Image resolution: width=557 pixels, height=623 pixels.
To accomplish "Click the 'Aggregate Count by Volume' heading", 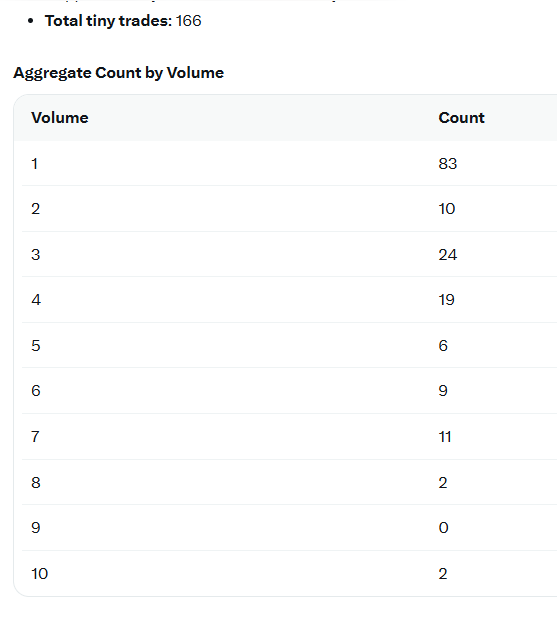I will coord(118,73).
